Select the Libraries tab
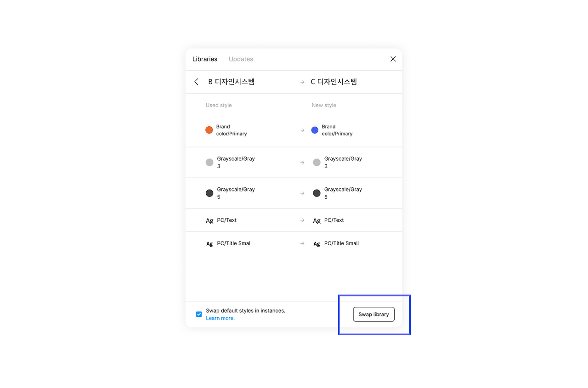Viewport: 588px width, 388px height. (205, 59)
